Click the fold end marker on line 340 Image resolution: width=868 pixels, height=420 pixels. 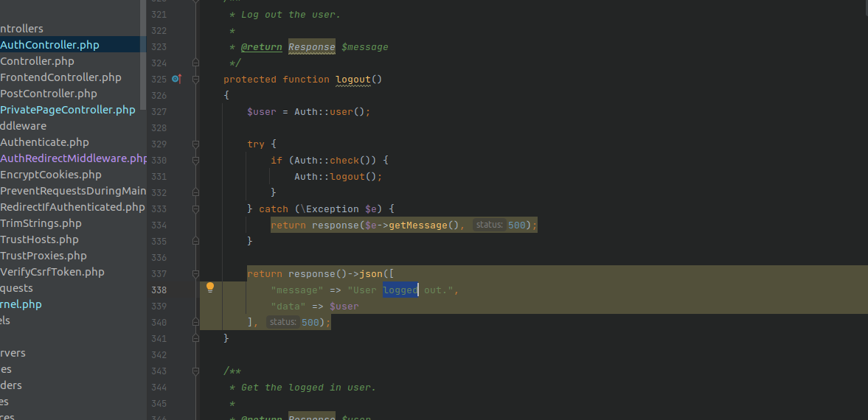click(195, 321)
